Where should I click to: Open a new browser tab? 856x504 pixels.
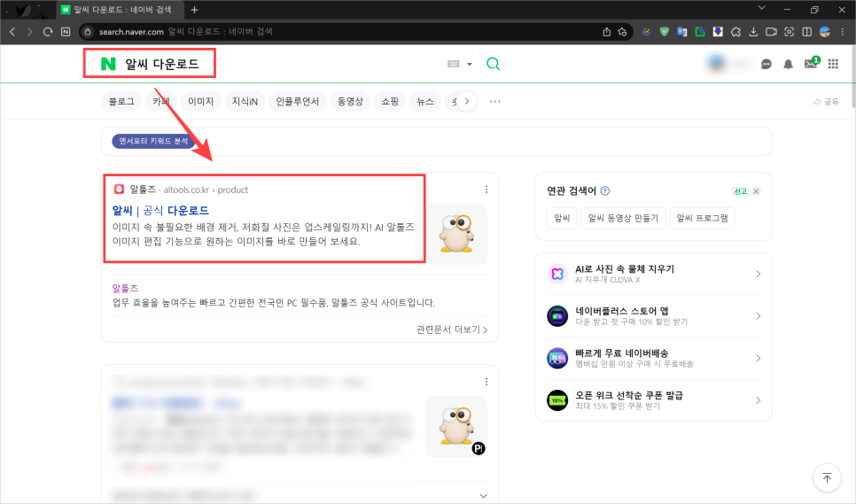coord(194,10)
